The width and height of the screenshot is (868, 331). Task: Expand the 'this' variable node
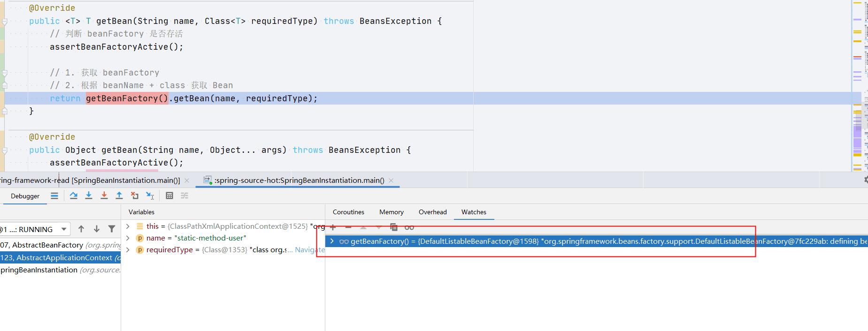click(x=128, y=226)
